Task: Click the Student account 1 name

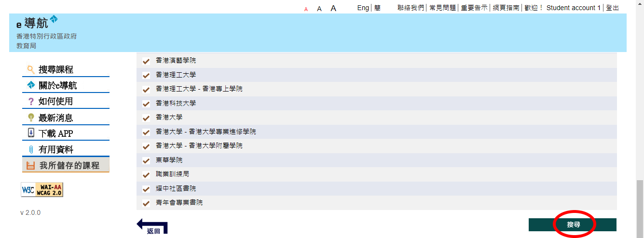Action: pyautogui.click(x=574, y=8)
